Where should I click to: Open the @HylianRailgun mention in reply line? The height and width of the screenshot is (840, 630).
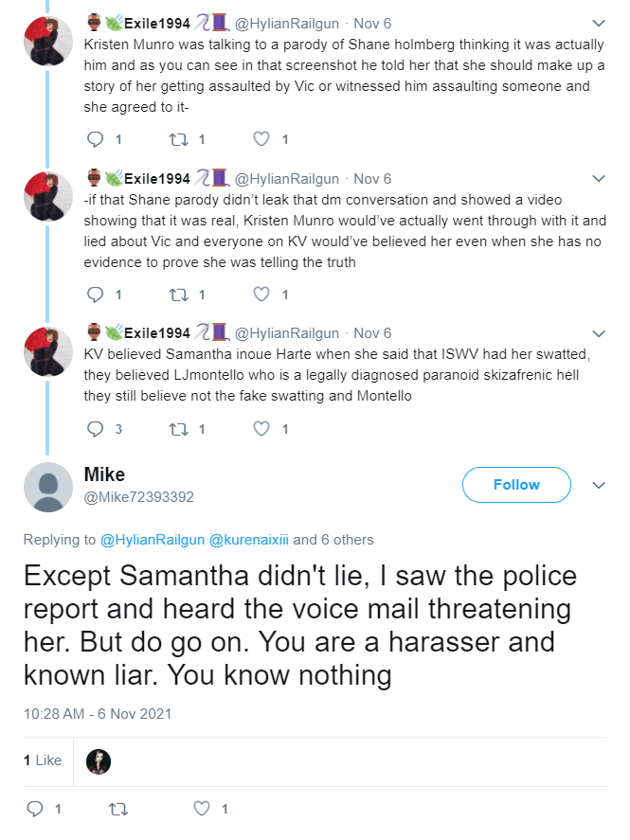tap(153, 540)
